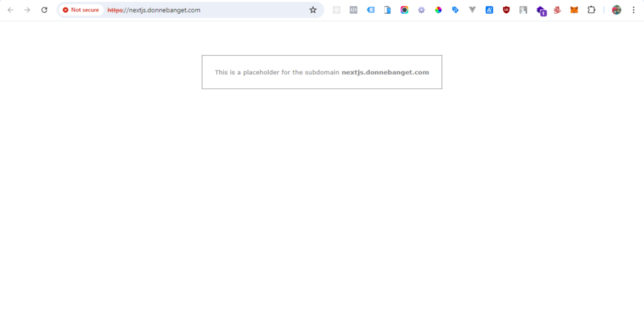Go back to the previous page
Screen dimensions: 644x319
[x=10, y=10]
